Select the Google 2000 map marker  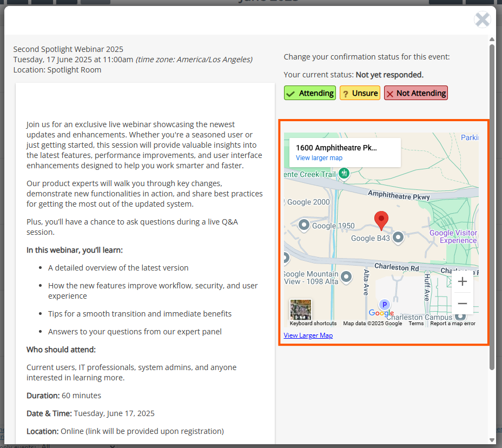286,202
